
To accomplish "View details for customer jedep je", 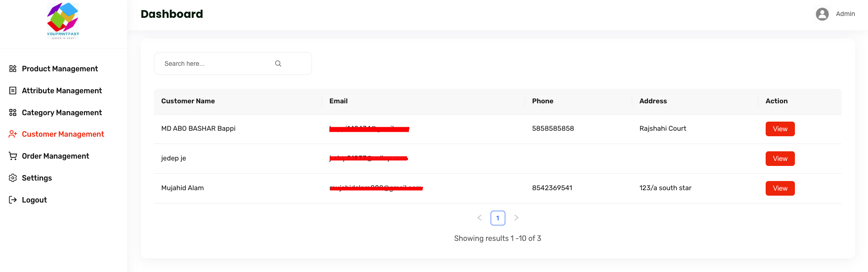I will coord(780,159).
